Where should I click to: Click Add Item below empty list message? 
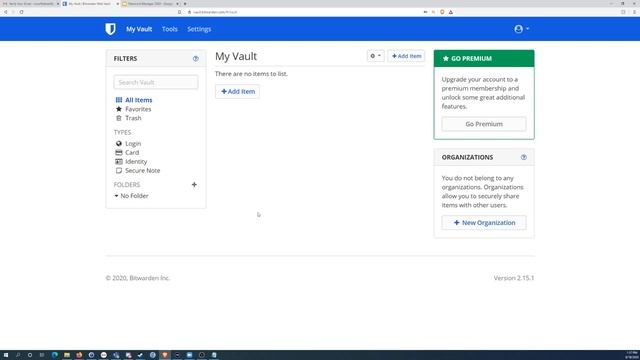(x=238, y=91)
